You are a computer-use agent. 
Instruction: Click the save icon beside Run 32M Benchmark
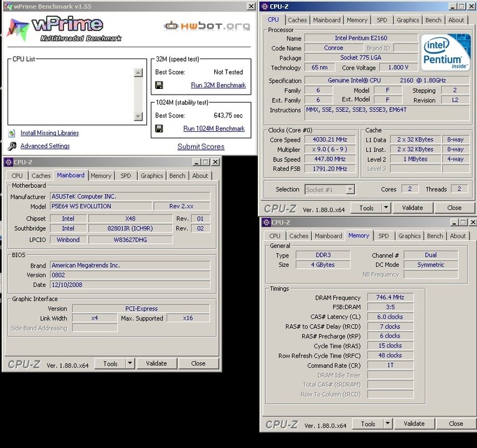(159, 85)
